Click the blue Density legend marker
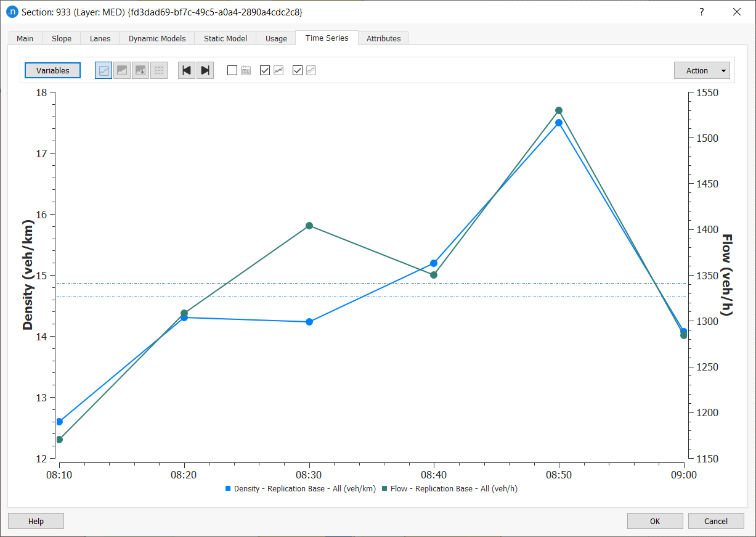The height and width of the screenshot is (537, 756). [228, 488]
